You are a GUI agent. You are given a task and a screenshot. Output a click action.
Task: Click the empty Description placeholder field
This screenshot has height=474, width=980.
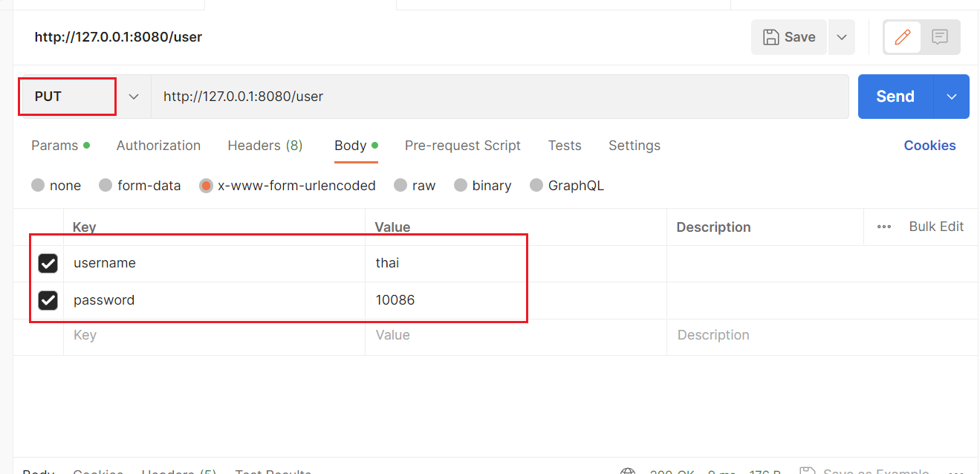(822, 336)
